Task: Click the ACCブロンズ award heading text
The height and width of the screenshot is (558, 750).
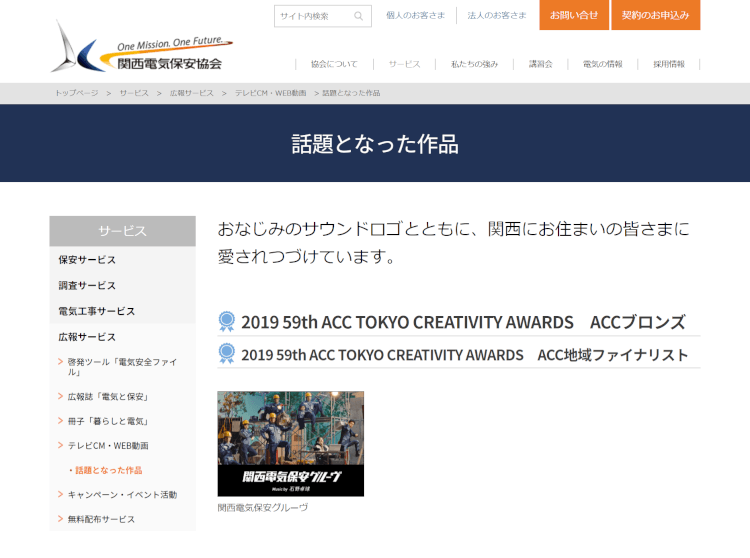Action: [x=463, y=322]
